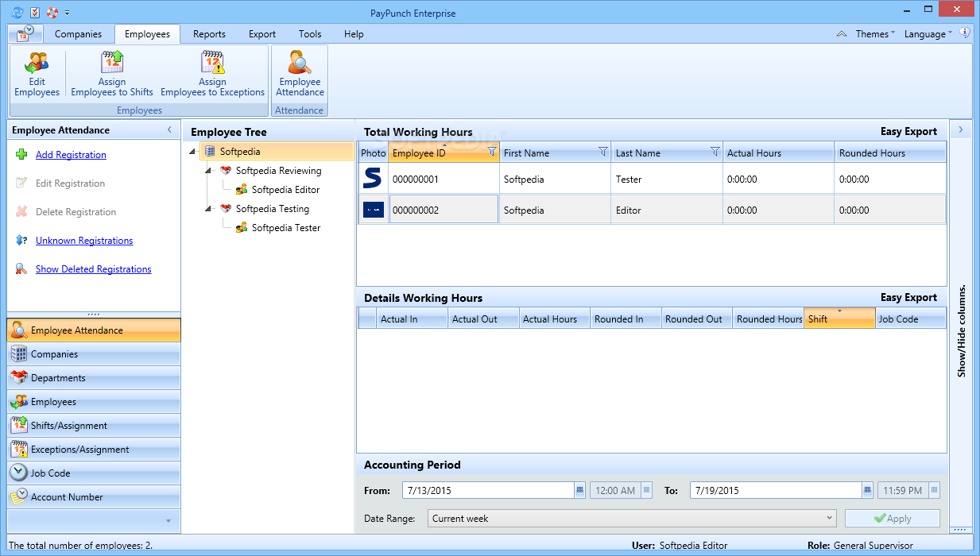Open the Language dropdown

[928, 34]
